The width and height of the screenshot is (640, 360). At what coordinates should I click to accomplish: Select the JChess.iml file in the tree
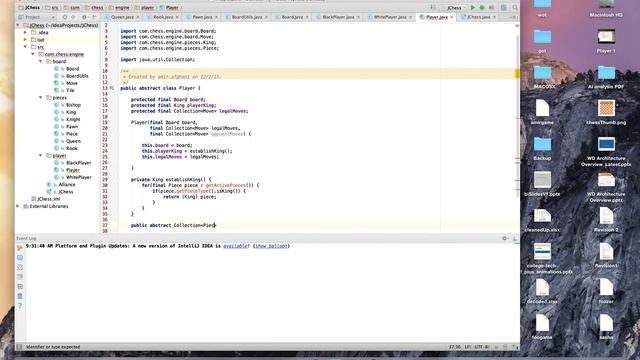[x=48, y=199]
